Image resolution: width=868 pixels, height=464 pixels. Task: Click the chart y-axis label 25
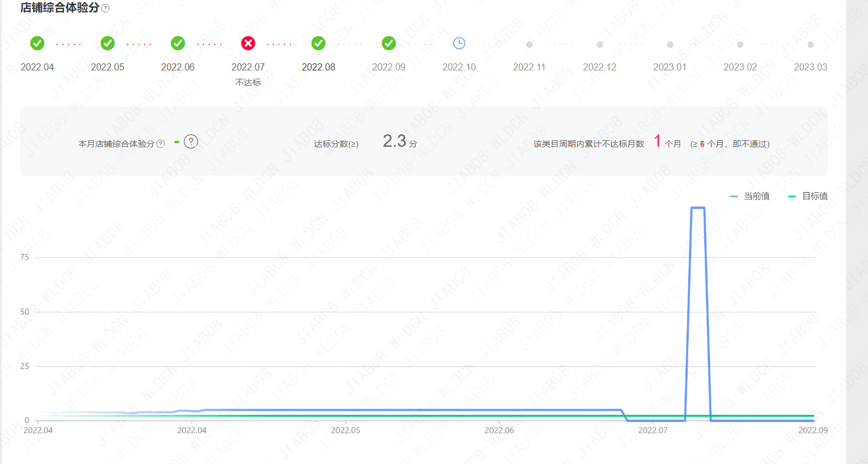coord(24,366)
